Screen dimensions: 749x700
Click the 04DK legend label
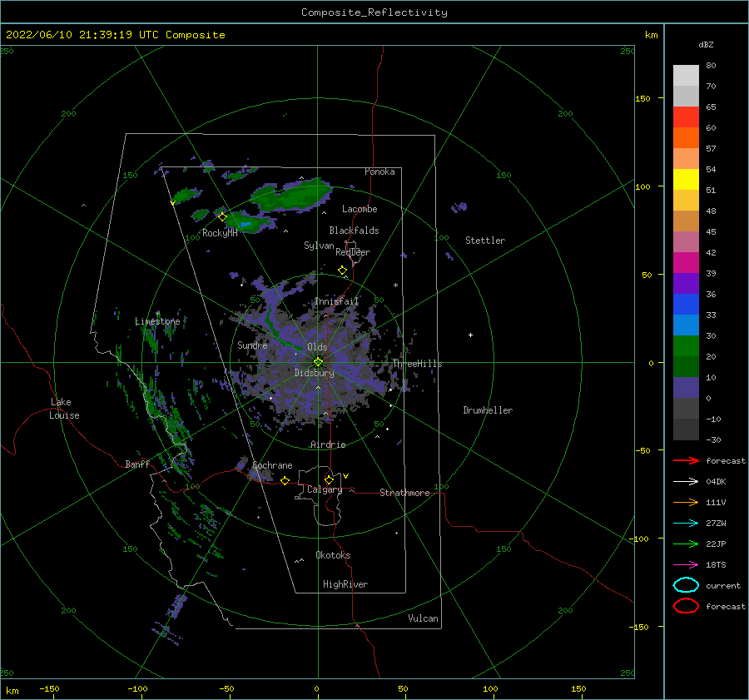coord(716,482)
